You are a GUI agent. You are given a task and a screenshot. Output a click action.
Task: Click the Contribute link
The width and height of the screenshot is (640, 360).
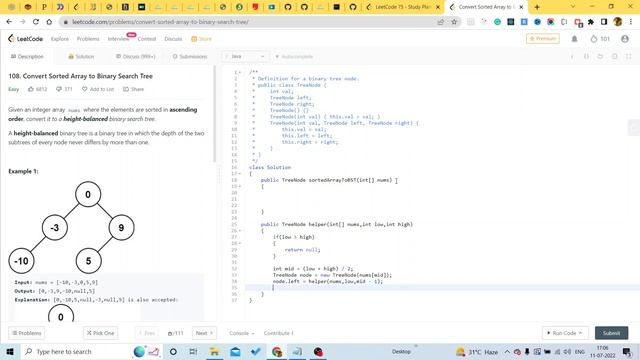pyautogui.click(x=278, y=333)
